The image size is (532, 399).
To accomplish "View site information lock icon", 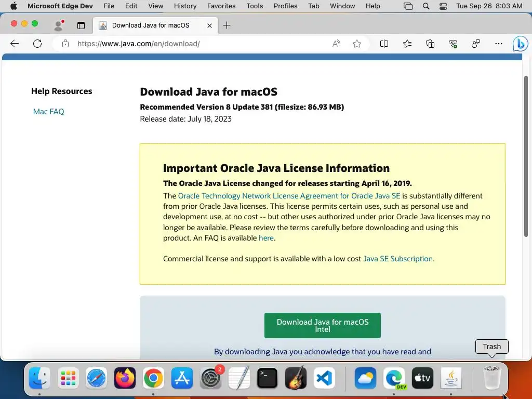I will click(65, 44).
